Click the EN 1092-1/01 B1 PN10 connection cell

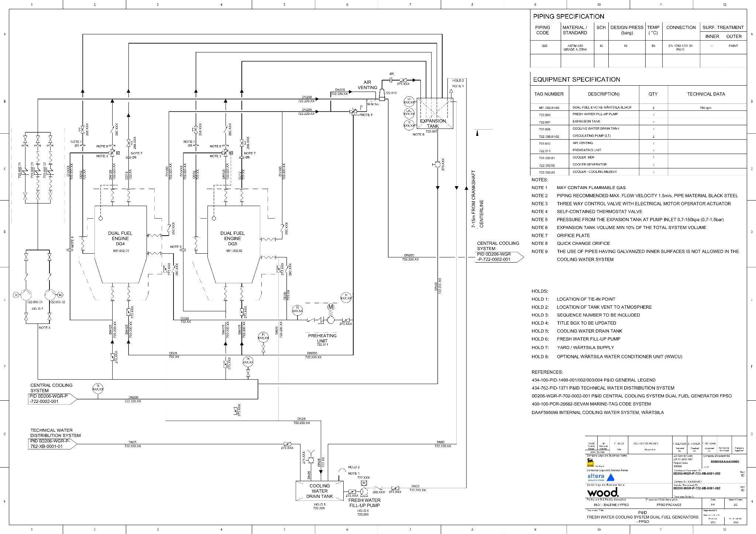[680, 48]
